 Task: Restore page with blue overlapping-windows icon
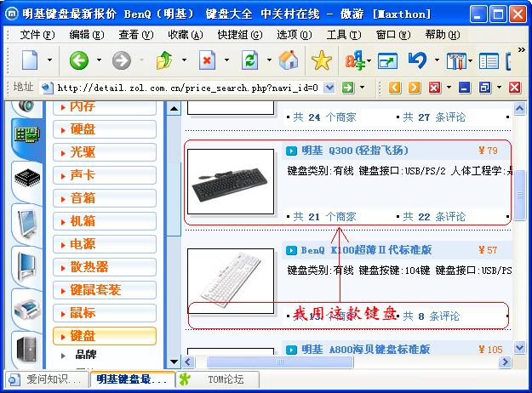484,88
